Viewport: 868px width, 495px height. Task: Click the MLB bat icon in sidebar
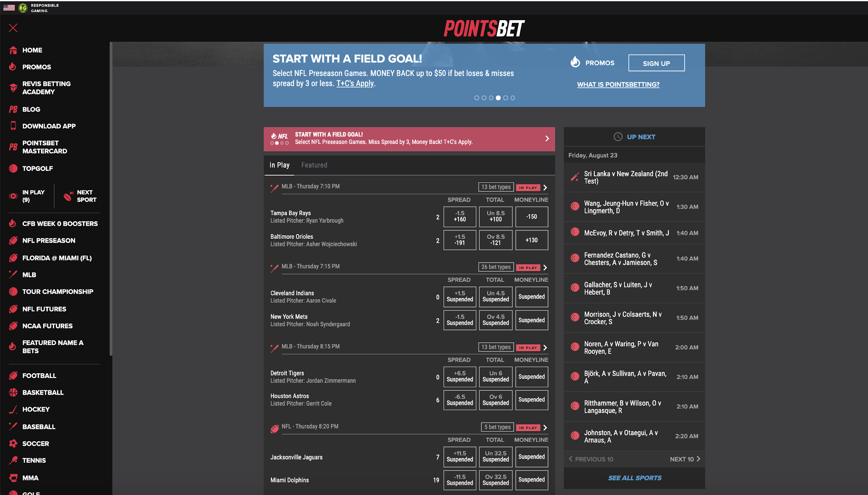click(13, 275)
